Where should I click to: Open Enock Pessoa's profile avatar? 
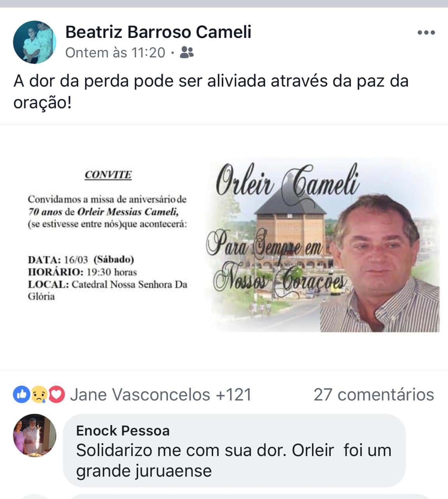pos(35,435)
